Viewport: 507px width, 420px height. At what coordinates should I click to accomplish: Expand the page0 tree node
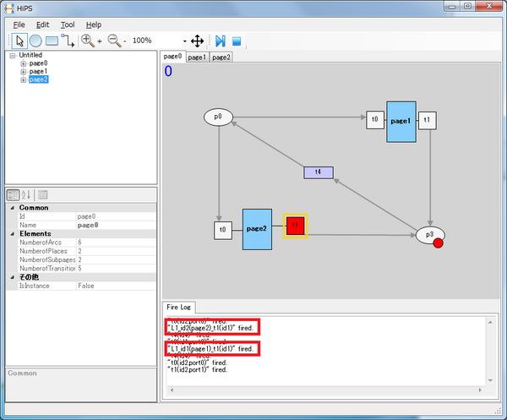(x=24, y=63)
